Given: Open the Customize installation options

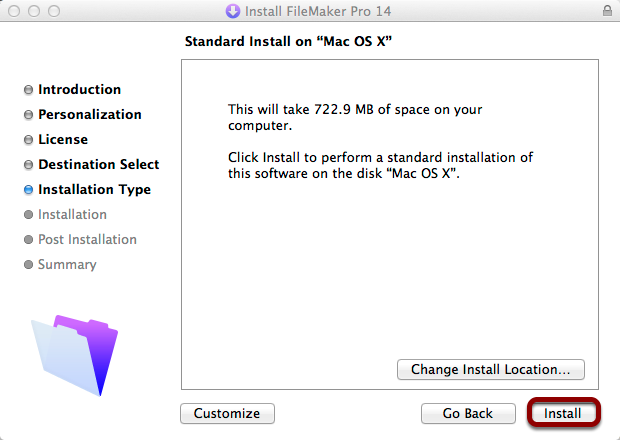Looking at the screenshot, I should (227, 413).
